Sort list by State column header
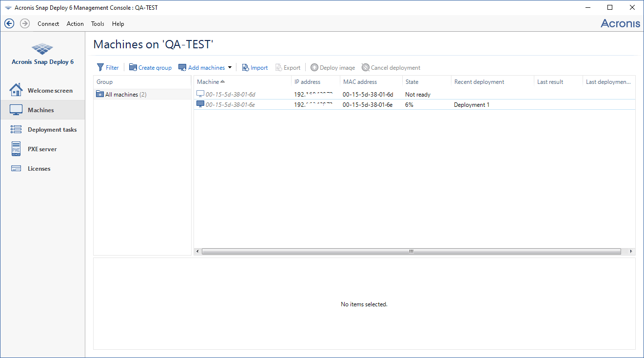644x358 pixels. click(x=412, y=82)
